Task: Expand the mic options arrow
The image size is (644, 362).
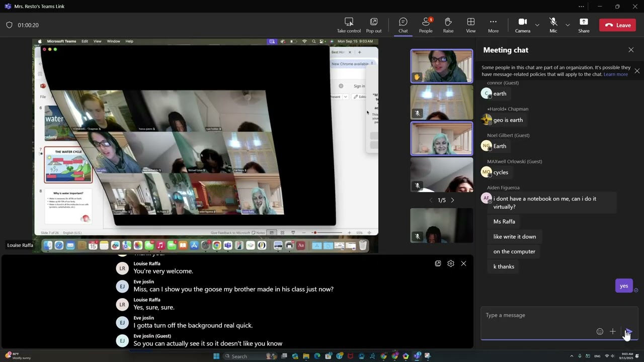Action: (x=568, y=25)
